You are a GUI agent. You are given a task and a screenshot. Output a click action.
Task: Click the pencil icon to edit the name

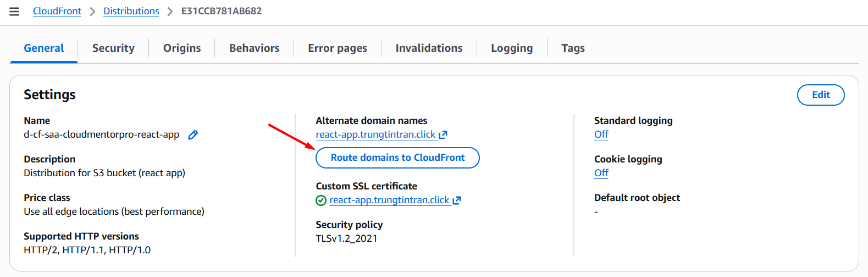[193, 135]
